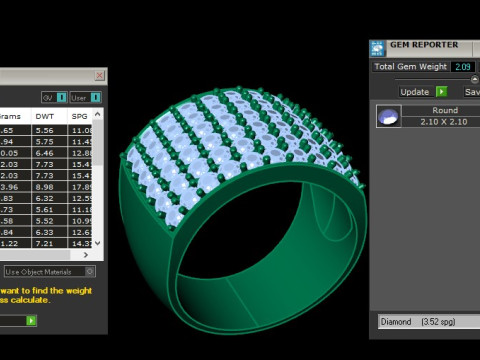The height and width of the screenshot is (360, 480).
Task: Click the Gem Reporter panel icon
Action: (377, 49)
